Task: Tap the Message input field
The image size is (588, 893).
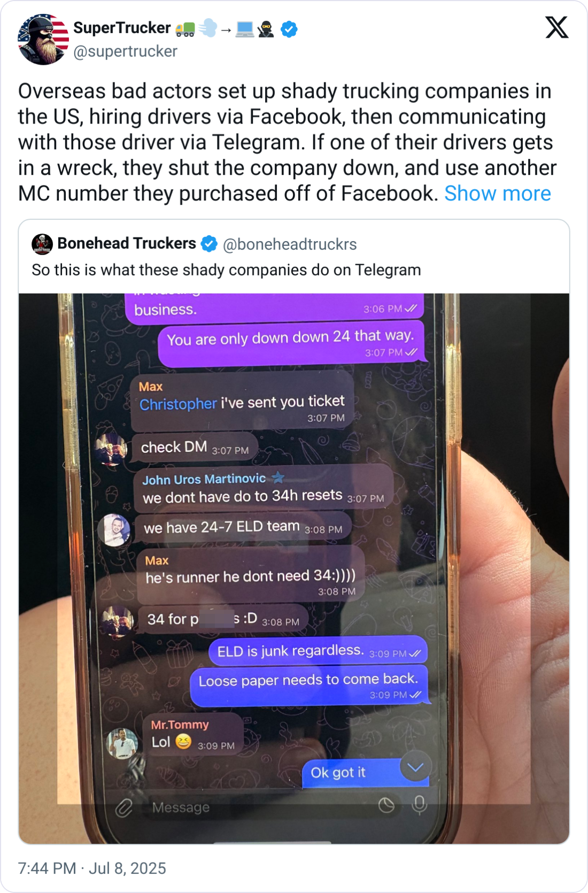Action: point(257,807)
